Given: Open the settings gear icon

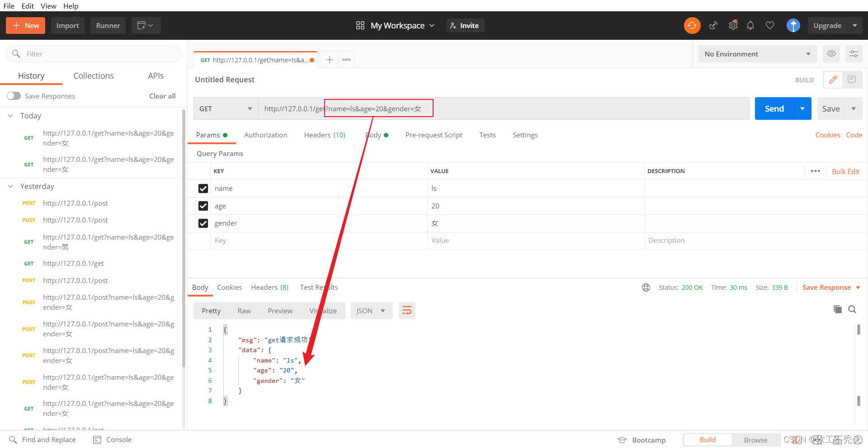Looking at the screenshot, I should [733, 25].
